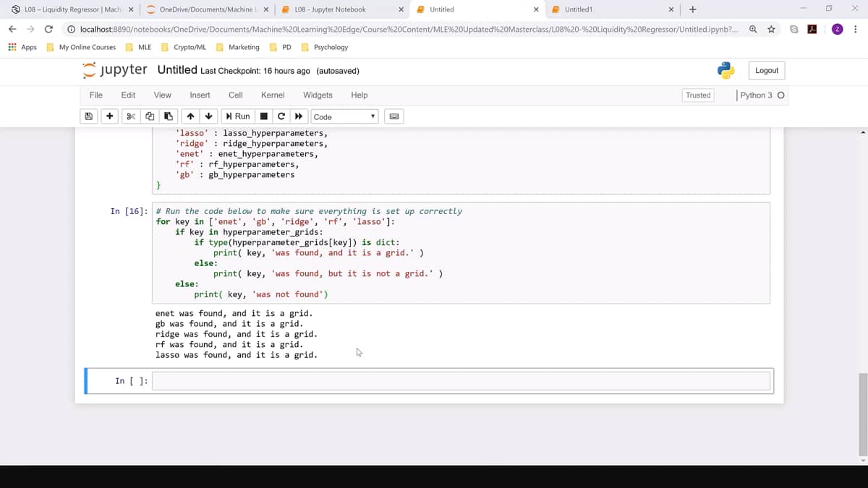Click output line 'enet was found, and it is a grid.'

[x=234, y=313]
